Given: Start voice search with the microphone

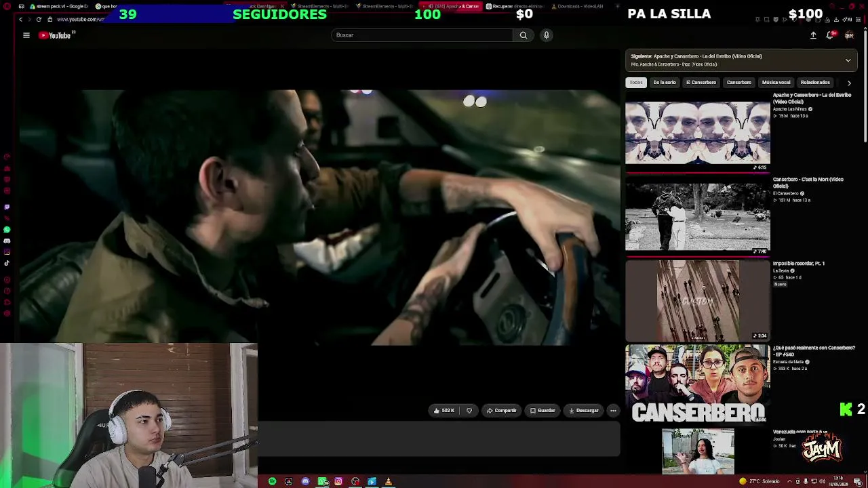Looking at the screenshot, I should (x=546, y=35).
